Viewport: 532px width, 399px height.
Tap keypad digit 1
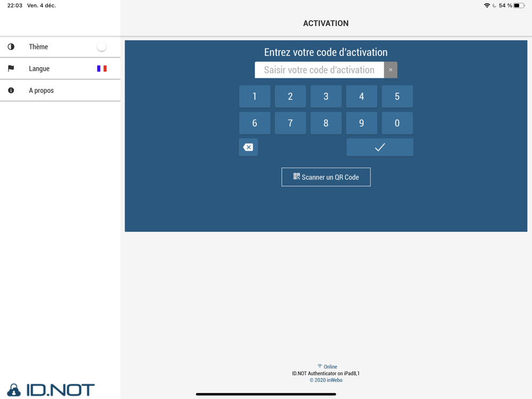pyautogui.click(x=255, y=96)
